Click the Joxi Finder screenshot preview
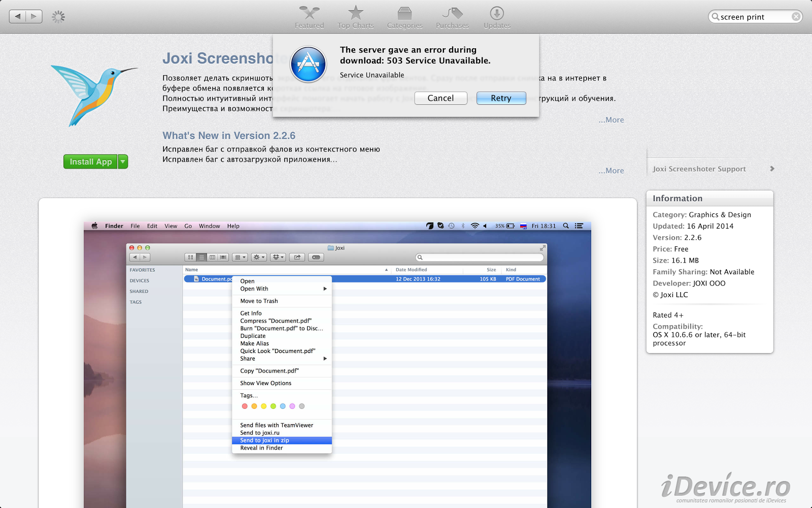Image resolution: width=812 pixels, height=508 pixels. [x=337, y=356]
